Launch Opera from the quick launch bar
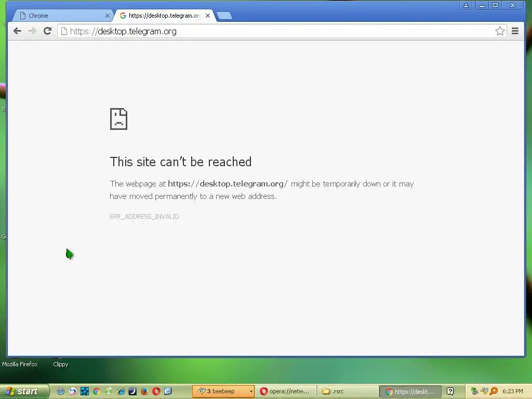 tap(156, 391)
